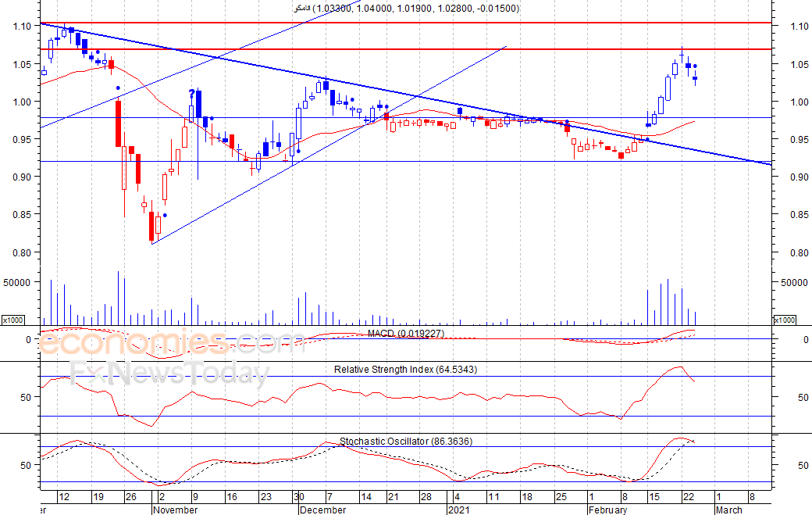Viewport: 812px width, 515px height.
Task: Click the date label 16 on time axis
Action: 231,497
